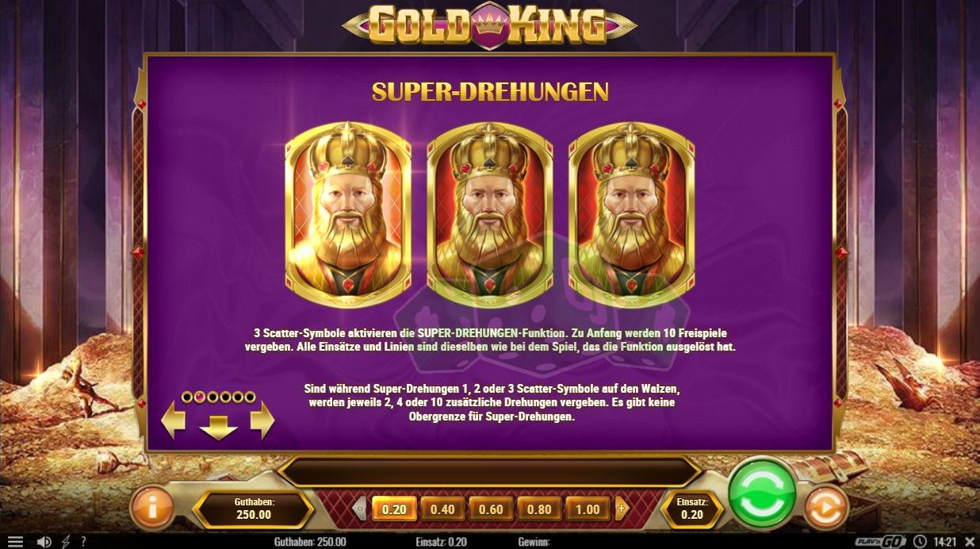Close the game with X icon
The height and width of the screenshot is (549, 980).
[968, 542]
